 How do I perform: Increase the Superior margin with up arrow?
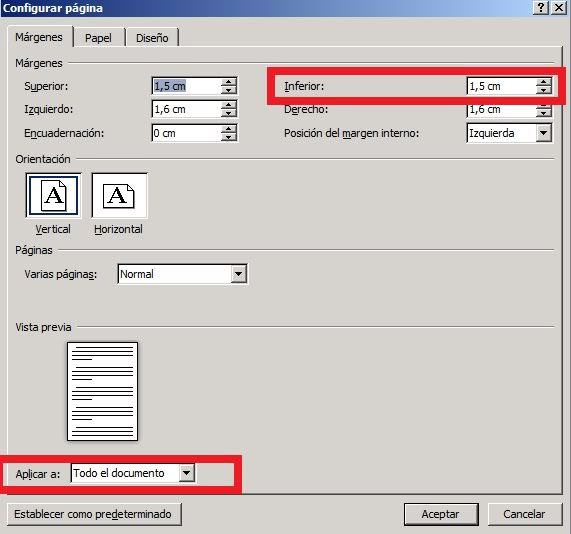228,82
